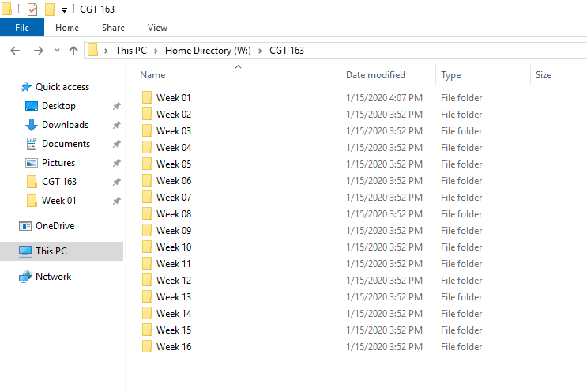The image size is (587, 392).
Task: Open the recent locations dropdown arrow
Action: click(x=57, y=50)
